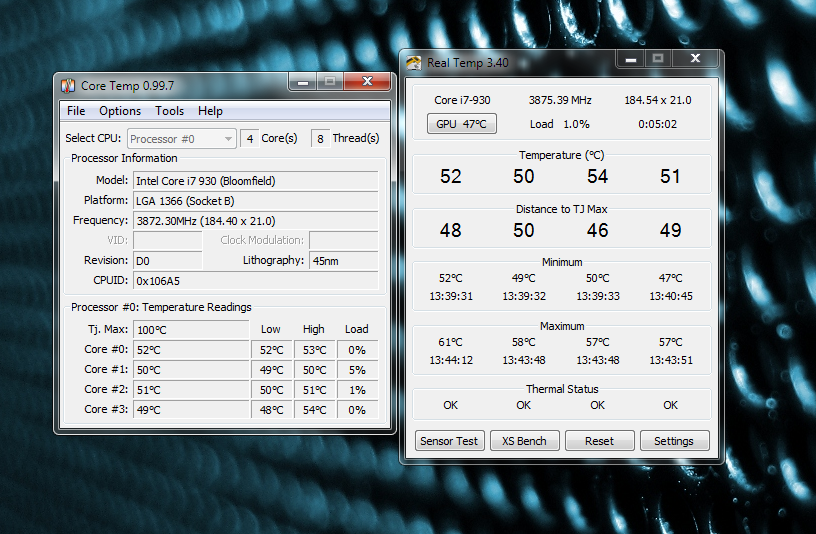The height and width of the screenshot is (534, 816).
Task: Click the Reset button in Real Temp
Action: pyautogui.click(x=599, y=441)
